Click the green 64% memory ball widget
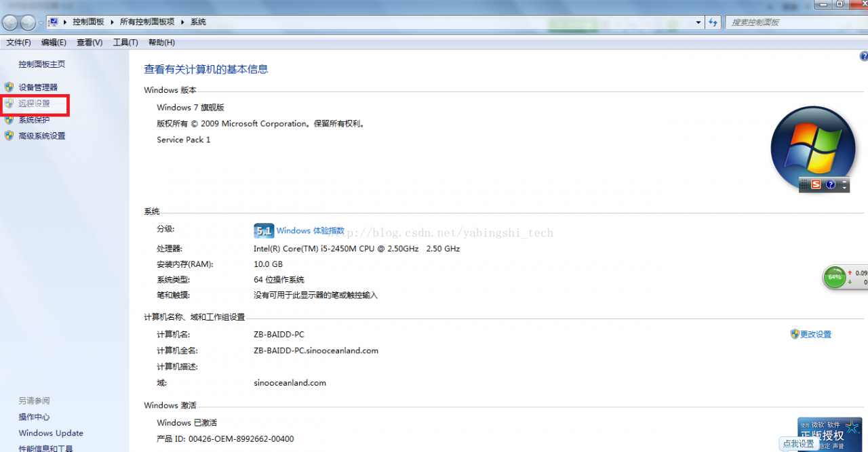The width and height of the screenshot is (868, 452). click(x=835, y=277)
